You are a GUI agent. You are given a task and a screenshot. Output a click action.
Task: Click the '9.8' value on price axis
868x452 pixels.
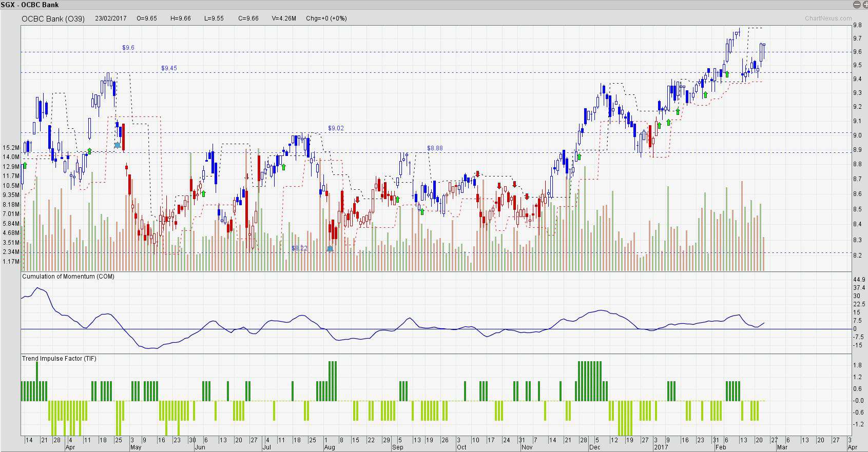(857, 25)
